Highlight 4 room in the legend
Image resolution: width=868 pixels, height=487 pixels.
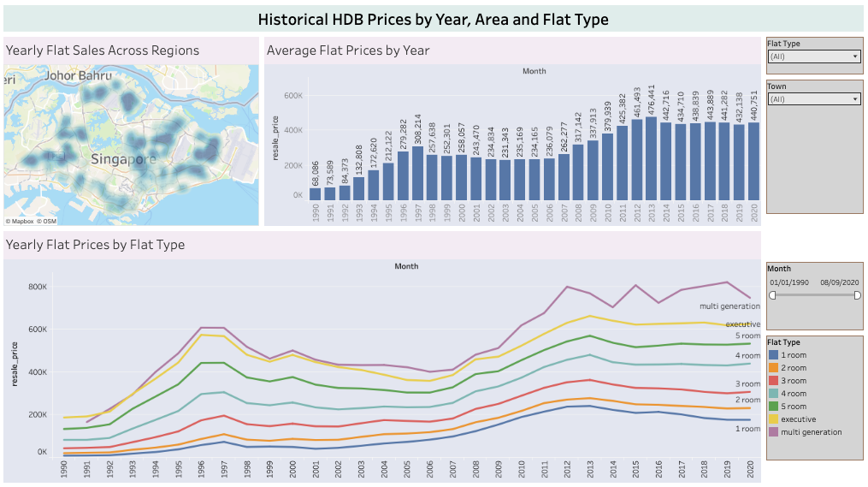(x=774, y=394)
